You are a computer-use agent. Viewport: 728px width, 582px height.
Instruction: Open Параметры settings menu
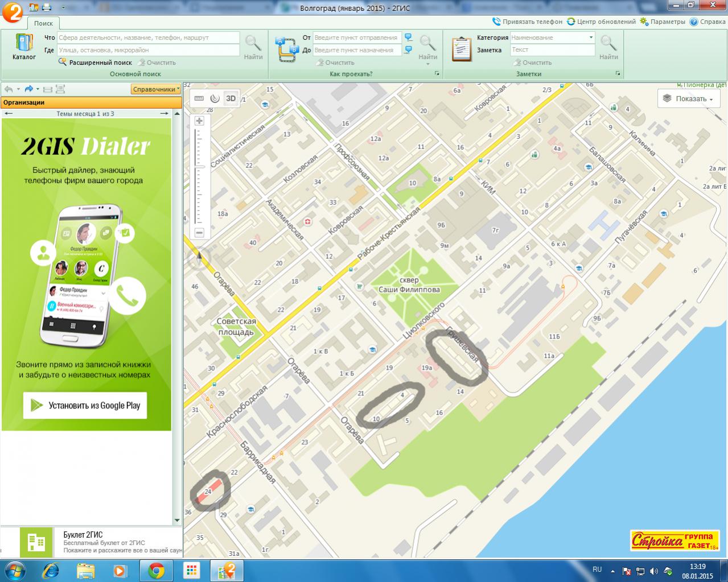[663, 22]
